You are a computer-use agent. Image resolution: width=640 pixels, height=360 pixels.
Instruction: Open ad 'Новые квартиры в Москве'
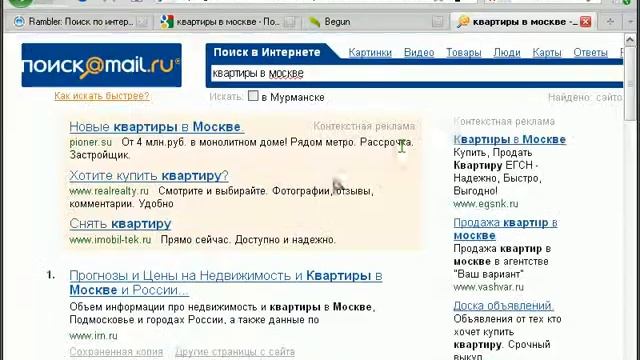[x=157, y=127]
